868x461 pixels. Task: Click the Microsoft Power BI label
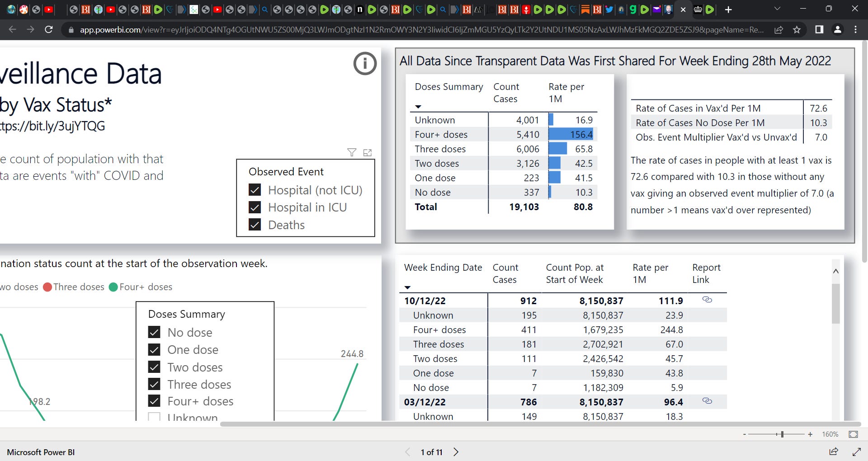[41, 452]
